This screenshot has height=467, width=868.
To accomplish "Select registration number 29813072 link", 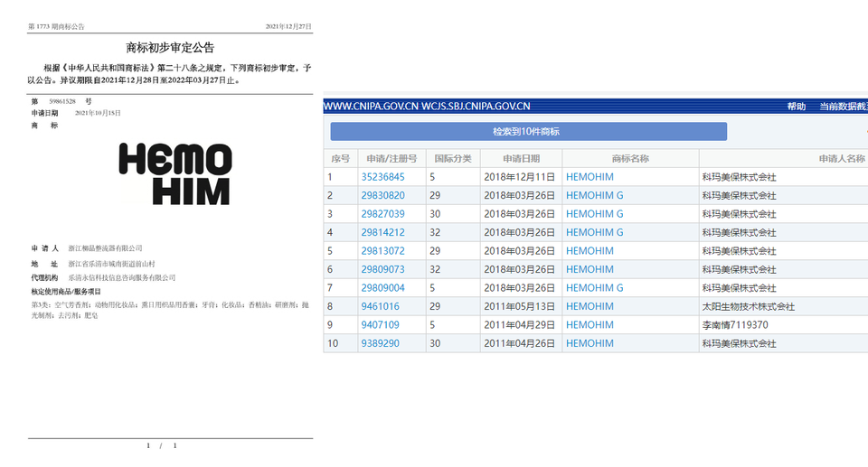I will coord(382,251).
